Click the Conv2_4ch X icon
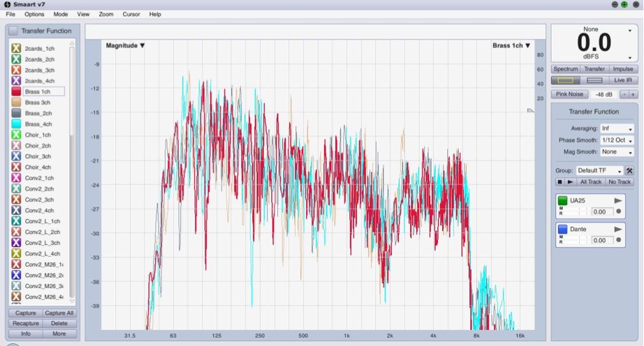The width and height of the screenshot is (644, 346). [16, 210]
